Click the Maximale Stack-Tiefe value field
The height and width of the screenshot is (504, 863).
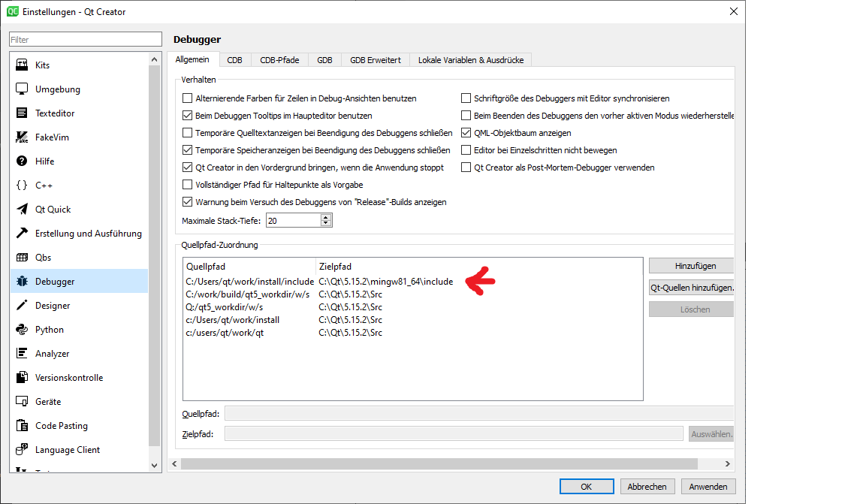(294, 221)
